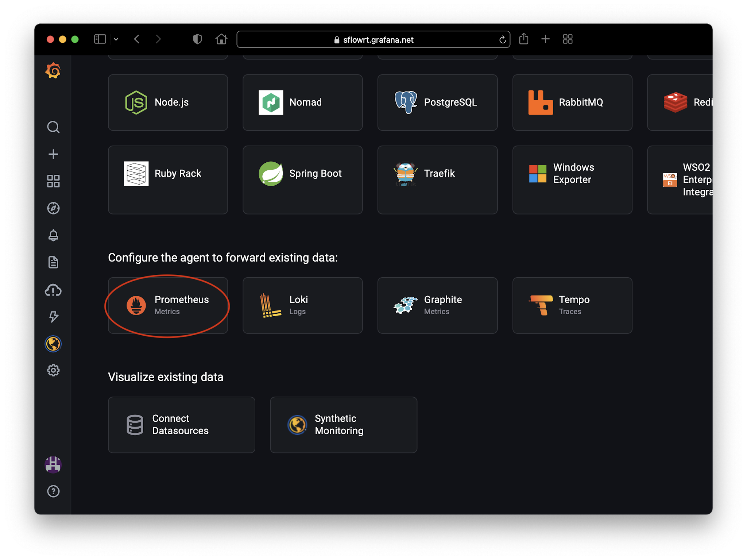Open a new tab with plus icon

pyautogui.click(x=545, y=39)
